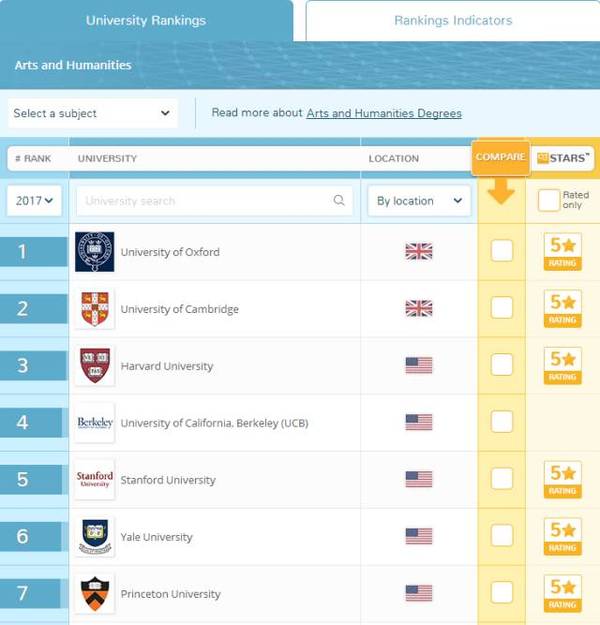Tick the compare checkbox for University of Oxford
The image size is (600, 625).
[x=502, y=251]
